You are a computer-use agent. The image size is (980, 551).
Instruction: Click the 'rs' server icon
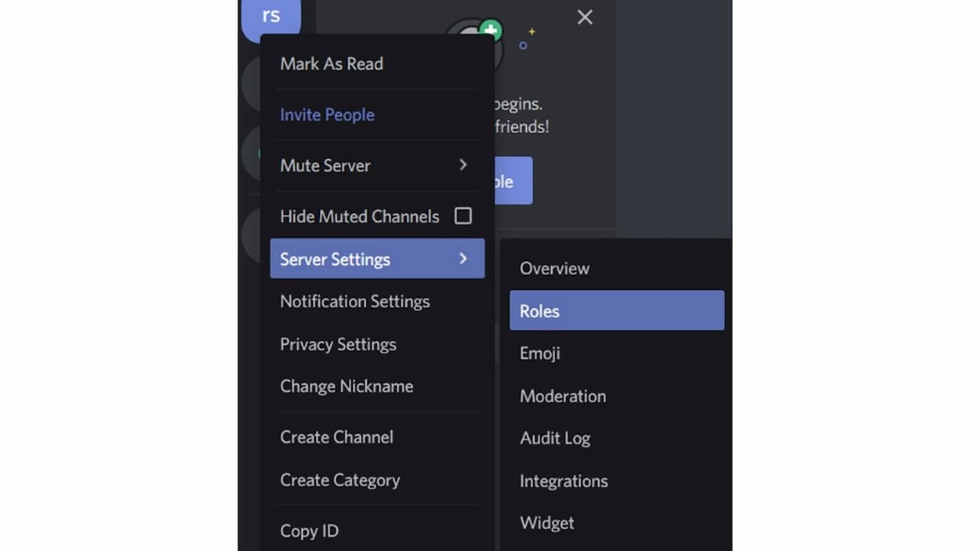point(270,17)
